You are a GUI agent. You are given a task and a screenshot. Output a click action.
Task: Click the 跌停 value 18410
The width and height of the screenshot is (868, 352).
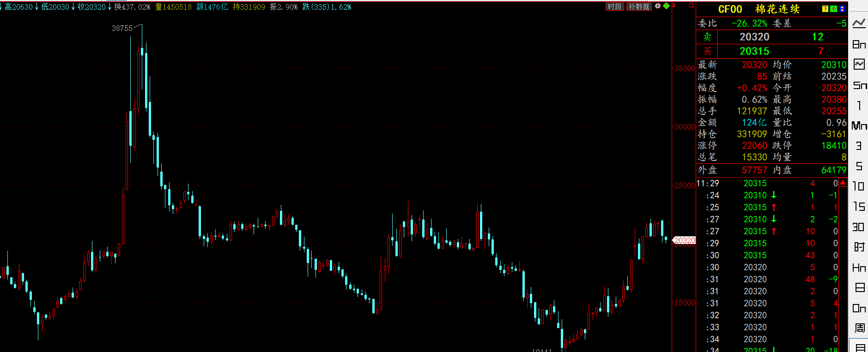tap(834, 146)
